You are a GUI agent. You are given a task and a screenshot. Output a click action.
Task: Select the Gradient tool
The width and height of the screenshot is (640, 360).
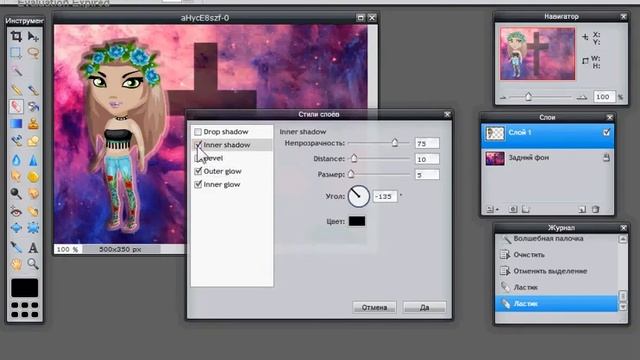point(16,123)
